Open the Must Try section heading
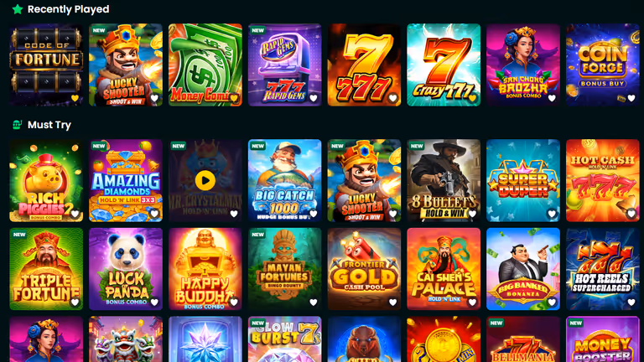644x362 pixels. 49,125
